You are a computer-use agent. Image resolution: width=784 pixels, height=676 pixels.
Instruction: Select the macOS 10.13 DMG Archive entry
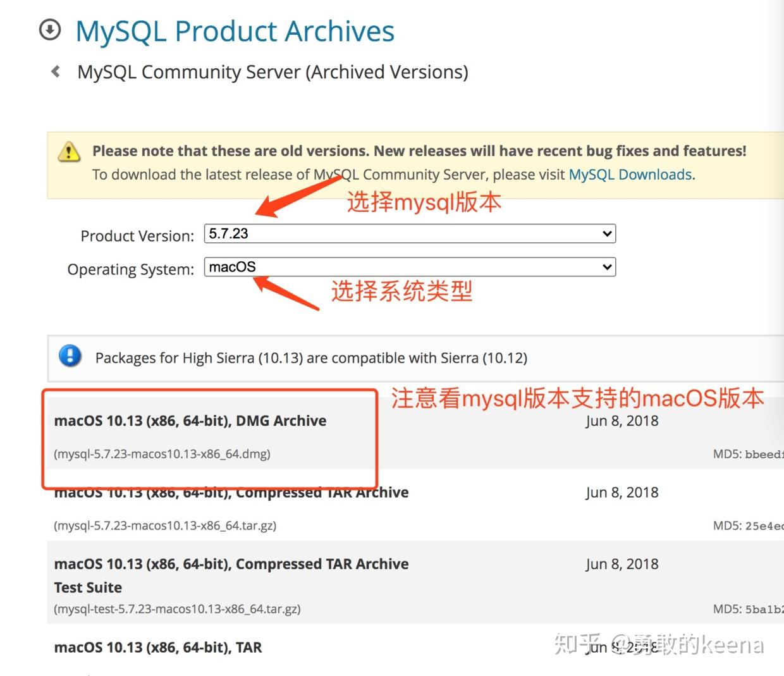tap(190, 421)
